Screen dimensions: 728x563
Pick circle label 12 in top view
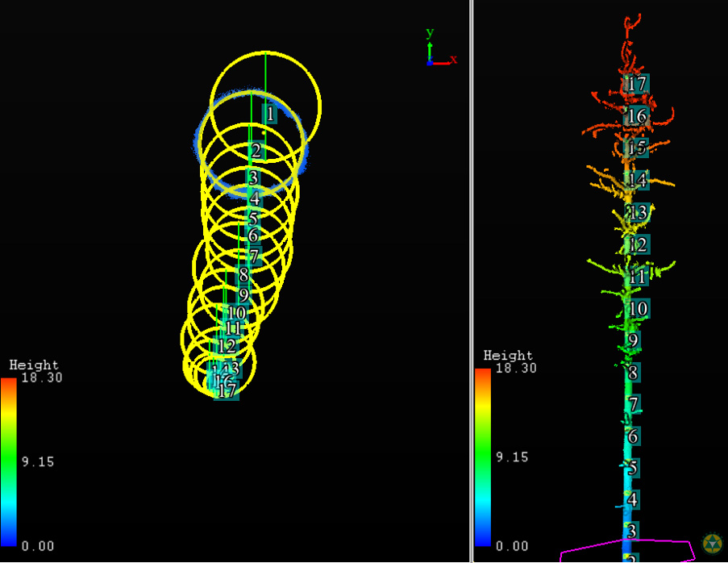pyautogui.click(x=227, y=346)
